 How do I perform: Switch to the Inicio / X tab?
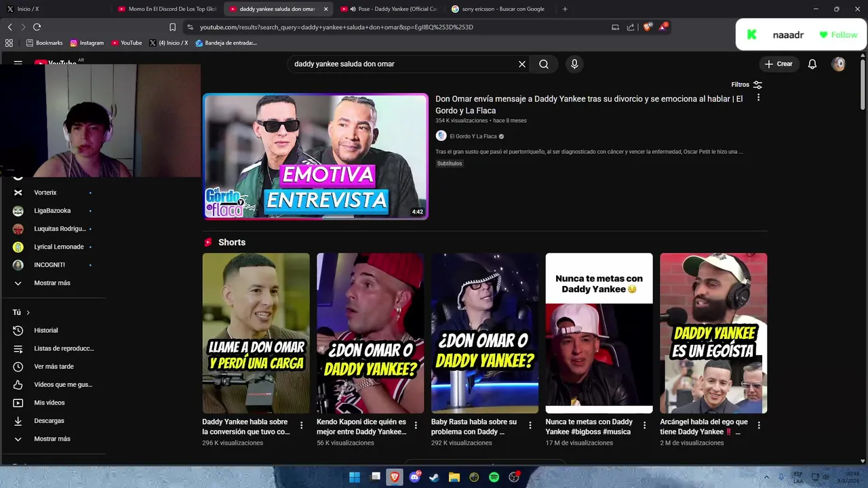54,9
